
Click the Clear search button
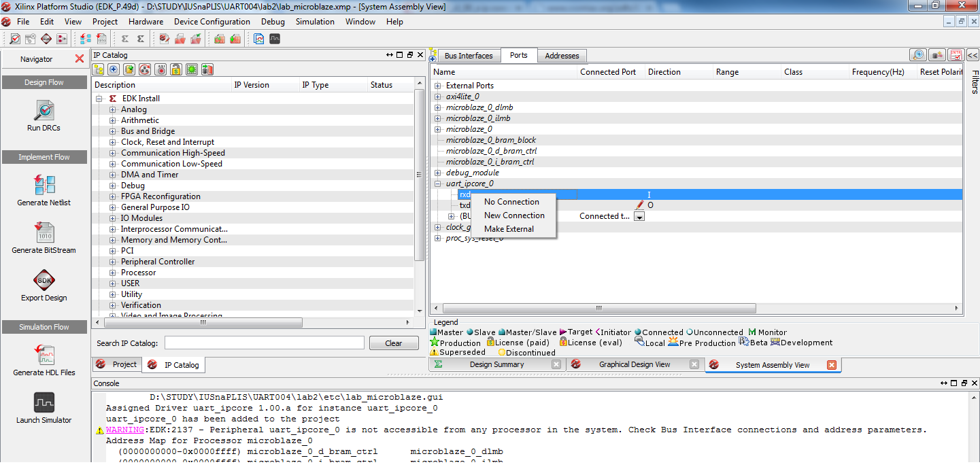point(394,343)
